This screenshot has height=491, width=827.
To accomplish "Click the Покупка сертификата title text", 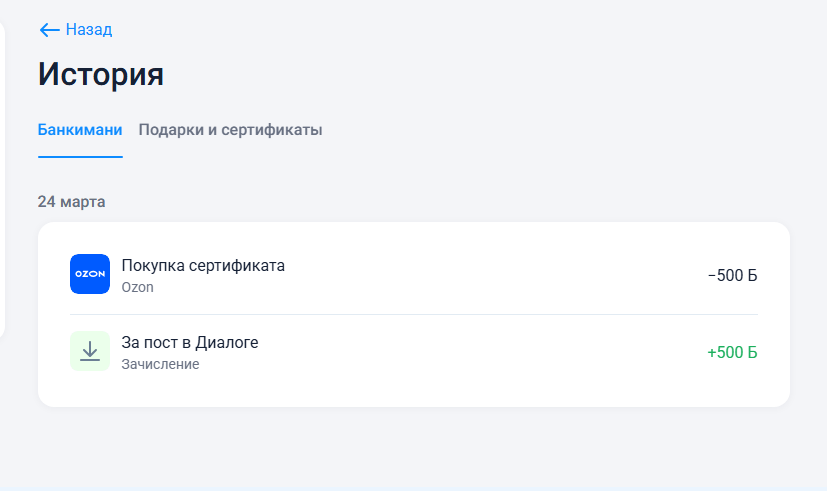I will pos(203,265).
